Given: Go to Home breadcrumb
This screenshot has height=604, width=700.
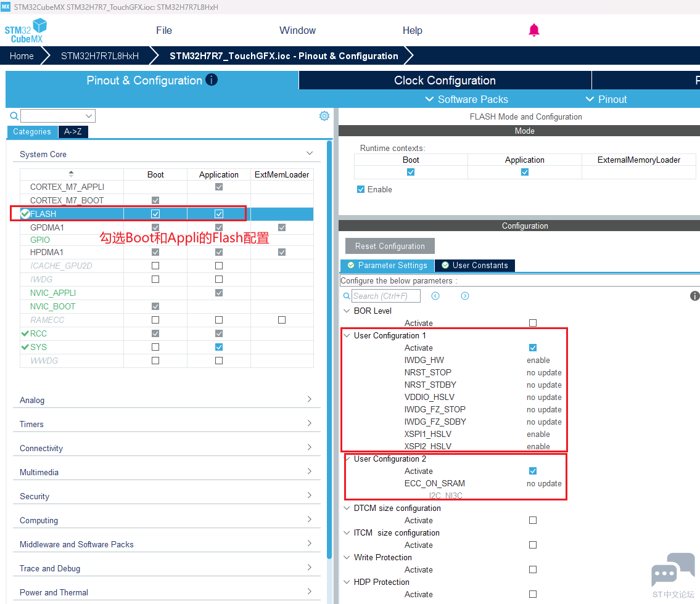Looking at the screenshot, I should point(22,55).
